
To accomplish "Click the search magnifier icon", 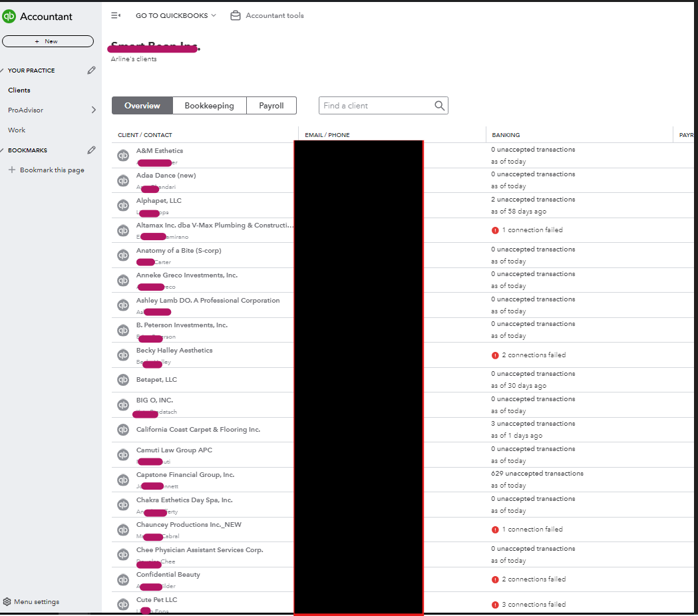I will pos(439,106).
